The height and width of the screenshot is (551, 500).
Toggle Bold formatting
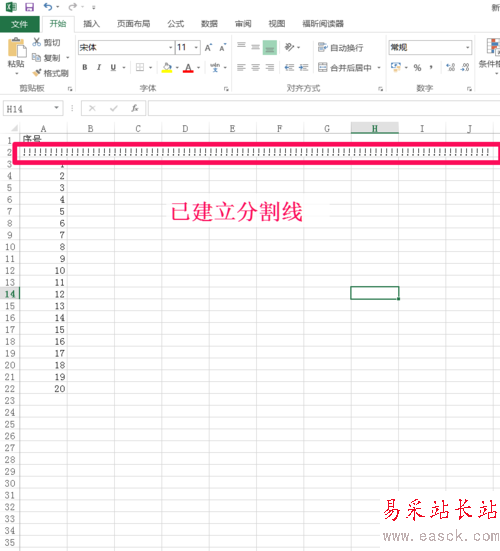coord(85,67)
